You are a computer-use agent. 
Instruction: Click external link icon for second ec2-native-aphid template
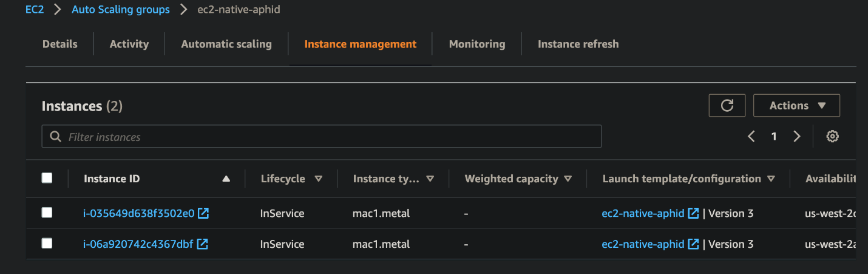(x=694, y=244)
